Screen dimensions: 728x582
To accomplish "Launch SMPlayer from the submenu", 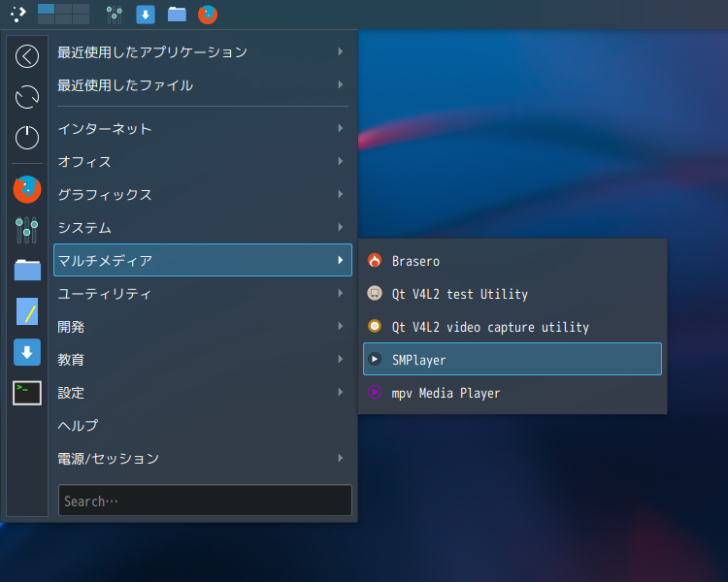I will [x=513, y=359].
